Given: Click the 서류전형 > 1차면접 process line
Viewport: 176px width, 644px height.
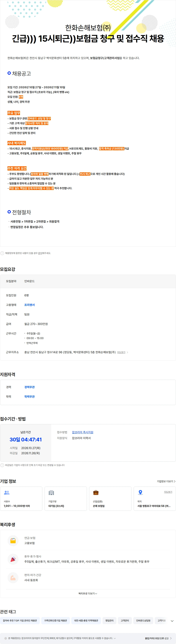Looking at the screenshot, I should (x=35, y=222).
